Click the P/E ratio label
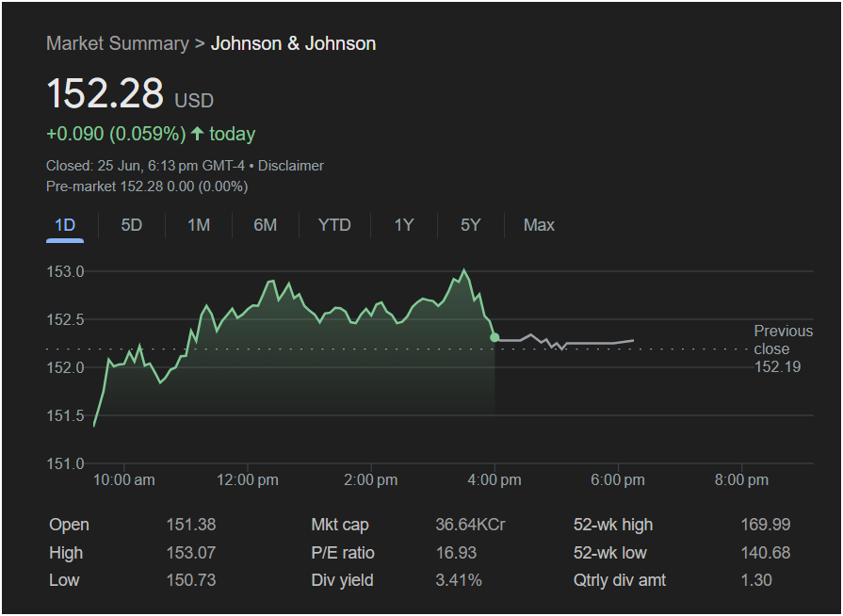The image size is (843, 616). 343,553
